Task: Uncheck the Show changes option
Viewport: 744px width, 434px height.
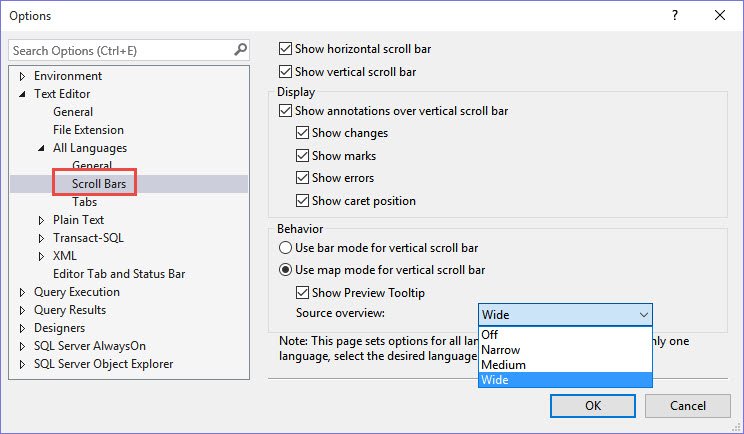Action: (x=303, y=133)
